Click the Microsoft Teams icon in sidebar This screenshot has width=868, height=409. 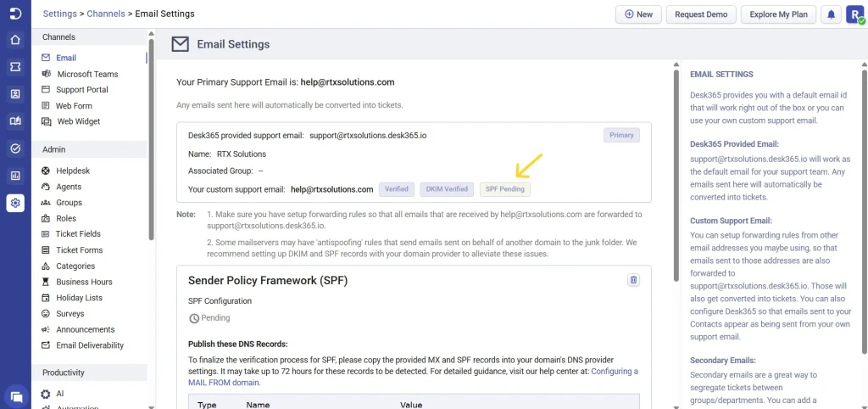tap(46, 74)
